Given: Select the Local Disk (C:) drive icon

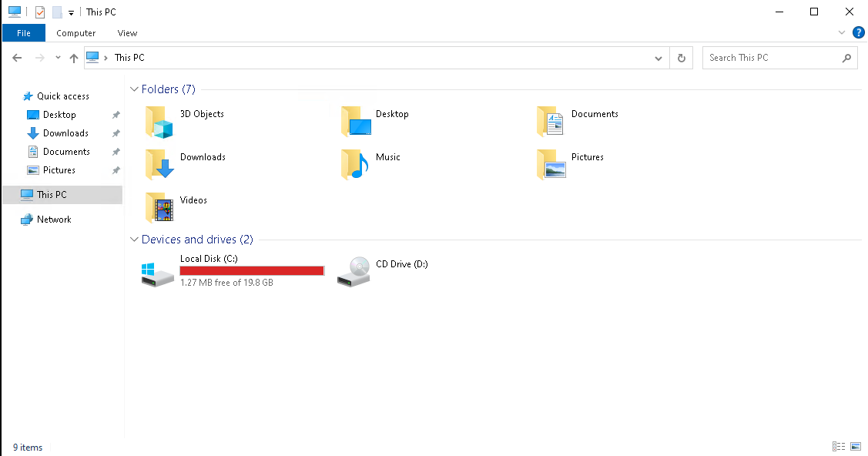Looking at the screenshot, I should point(159,272).
